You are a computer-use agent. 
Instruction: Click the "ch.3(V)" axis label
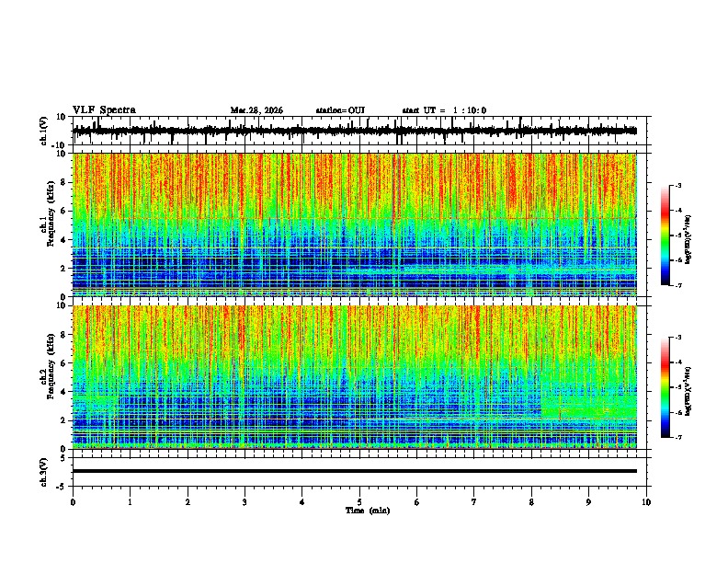(x=44, y=473)
